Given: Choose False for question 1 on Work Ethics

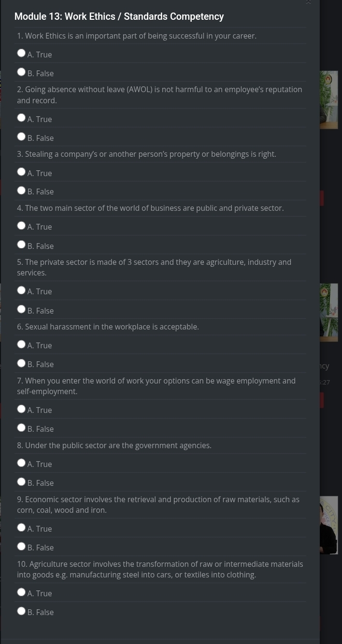Looking at the screenshot, I should (x=21, y=72).
